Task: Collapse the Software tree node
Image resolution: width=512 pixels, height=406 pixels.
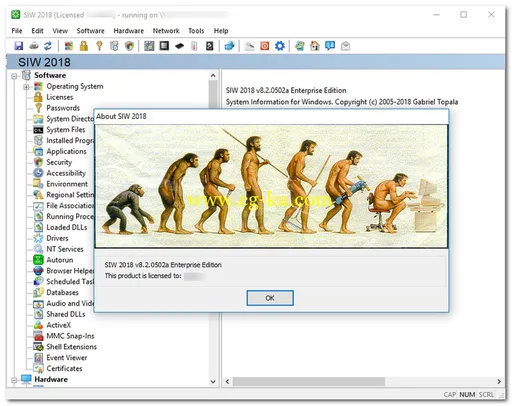Action: click(x=14, y=76)
